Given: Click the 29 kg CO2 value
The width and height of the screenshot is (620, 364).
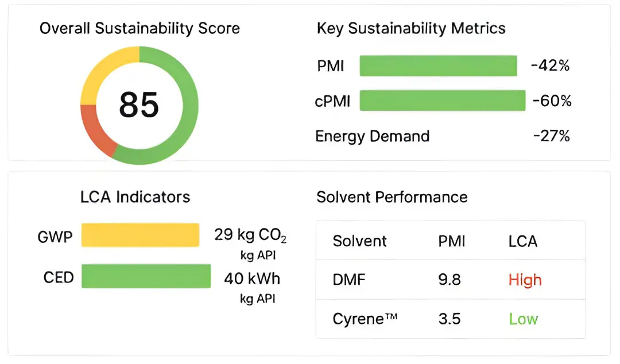Looking at the screenshot, I should (x=250, y=235).
